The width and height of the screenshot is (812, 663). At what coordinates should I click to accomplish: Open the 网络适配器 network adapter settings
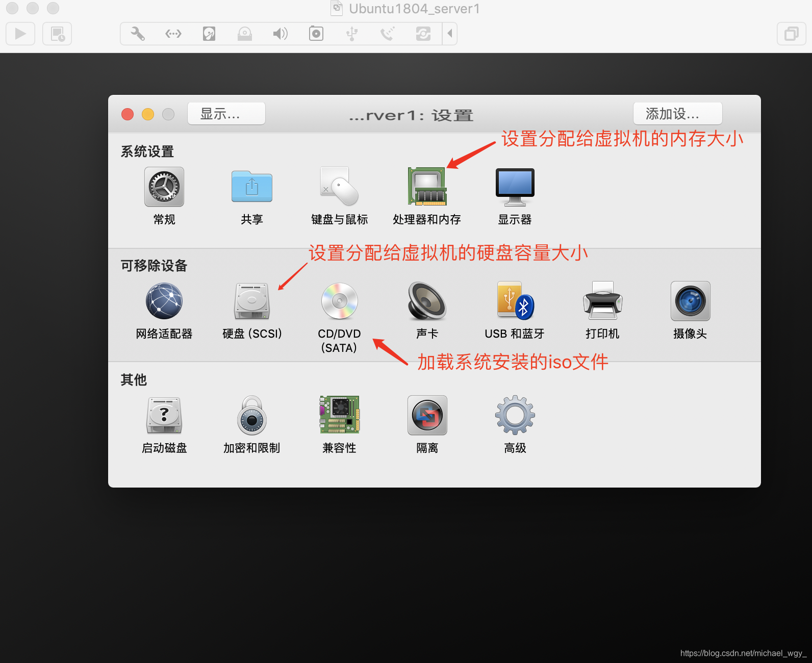pos(164,311)
